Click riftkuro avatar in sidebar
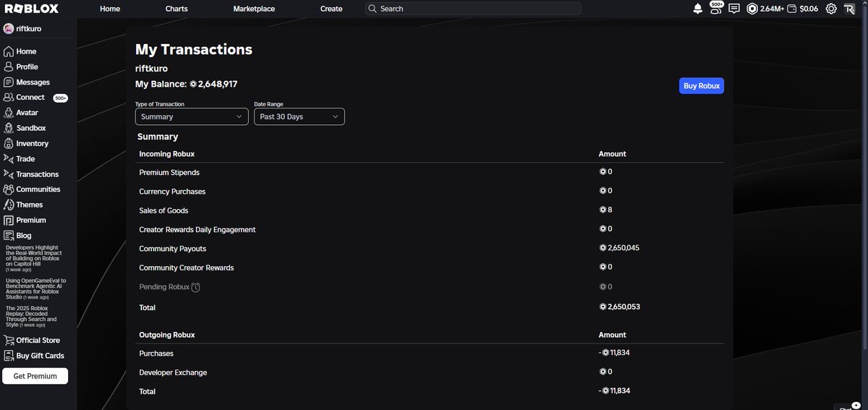The width and height of the screenshot is (868, 410). pos(9,29)
